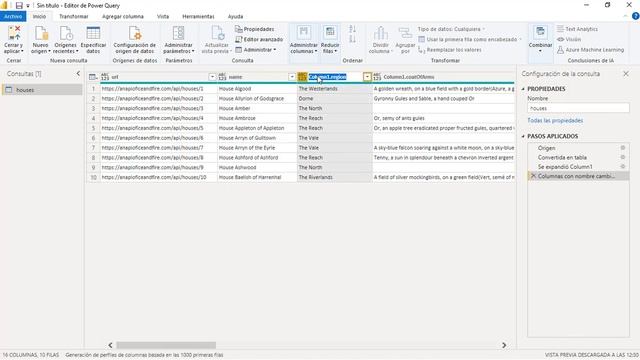Image resolution: width=640 pixels, height=360 pixels.
Task: Delete the Columnas con nombre cambiado step
Action: [533, 176]
